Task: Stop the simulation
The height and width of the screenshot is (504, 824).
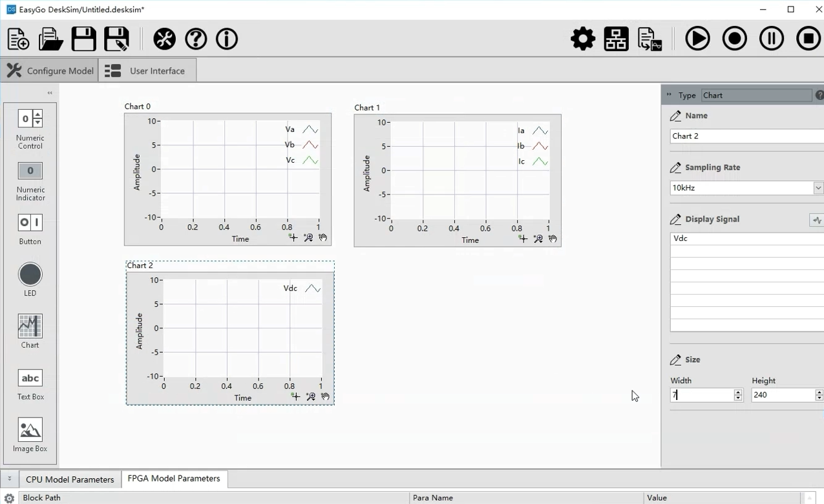Action: point(808,39)
